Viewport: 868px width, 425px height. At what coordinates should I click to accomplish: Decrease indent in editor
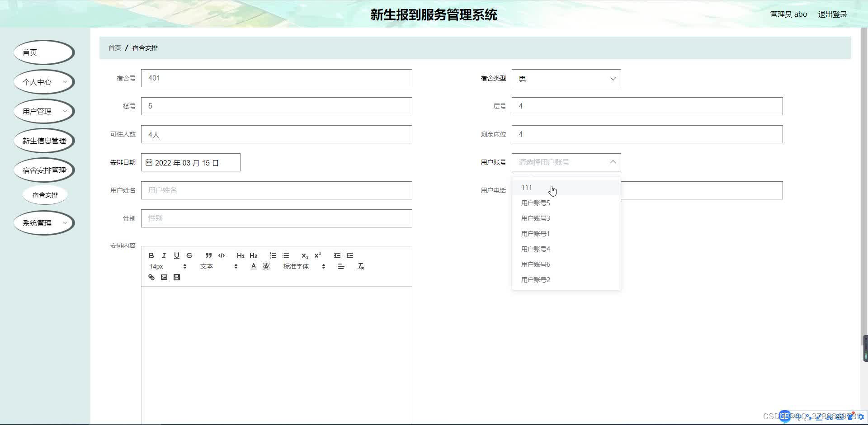click(x=337, y=255)
